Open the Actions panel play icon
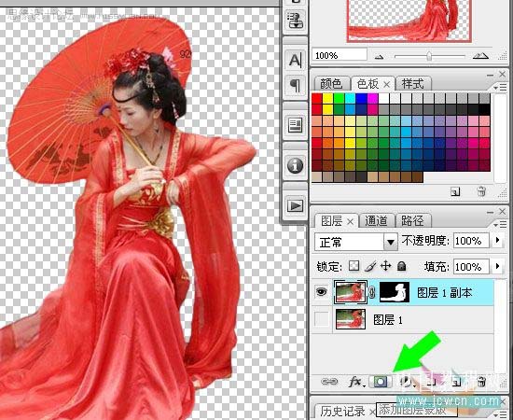The height and width of the screenshot is (420, 513). pos(295,205)
